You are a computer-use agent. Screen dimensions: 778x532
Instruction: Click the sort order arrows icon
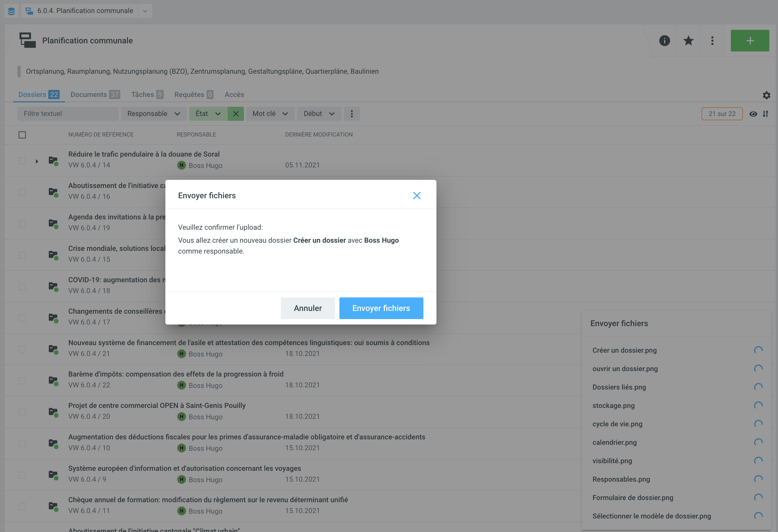point(766,114)
